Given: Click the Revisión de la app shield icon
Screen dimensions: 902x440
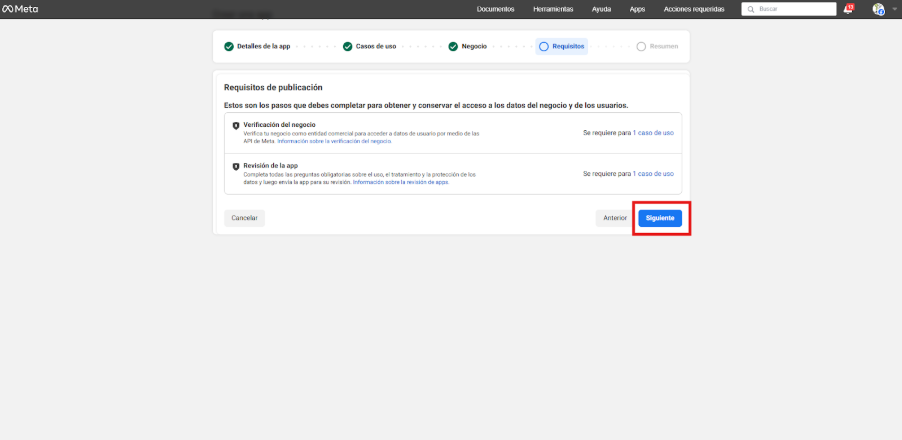Looking at the screenshot, I should pos(236,167).
